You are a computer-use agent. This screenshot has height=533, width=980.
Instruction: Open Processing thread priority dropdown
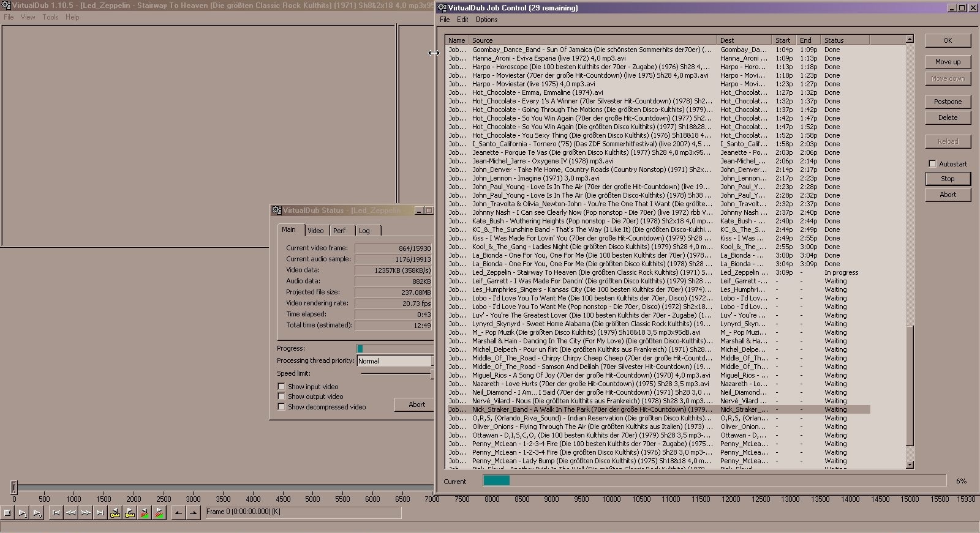point(394,361)
